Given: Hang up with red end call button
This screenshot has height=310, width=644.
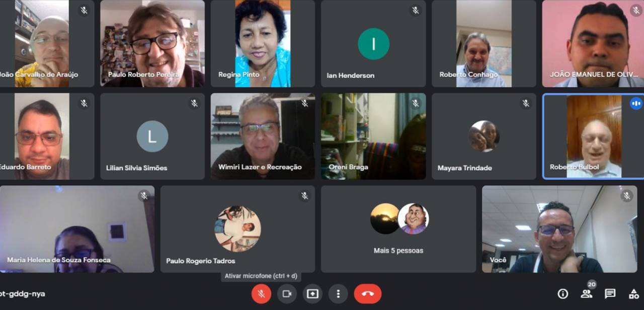Looking at the screenshot, I should click(368, 294).
